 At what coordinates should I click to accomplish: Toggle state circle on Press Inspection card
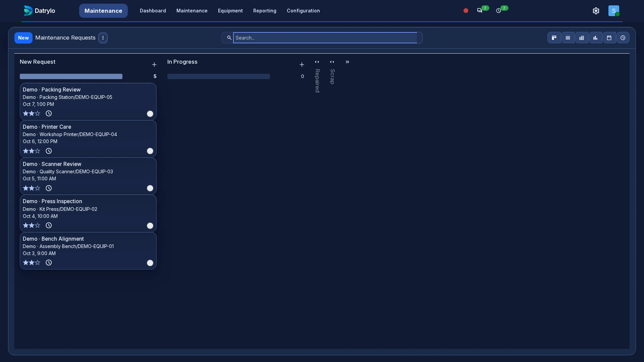(150, 226)
